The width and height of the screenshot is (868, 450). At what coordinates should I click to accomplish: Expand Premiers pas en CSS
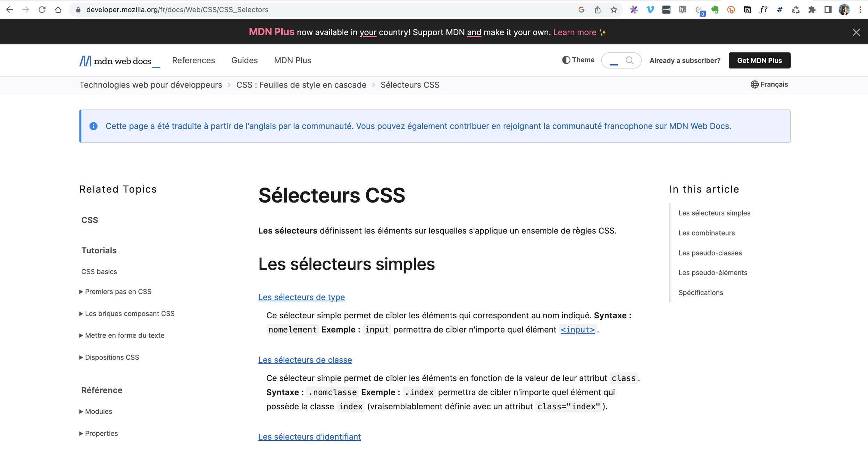(x=118, y=292)
